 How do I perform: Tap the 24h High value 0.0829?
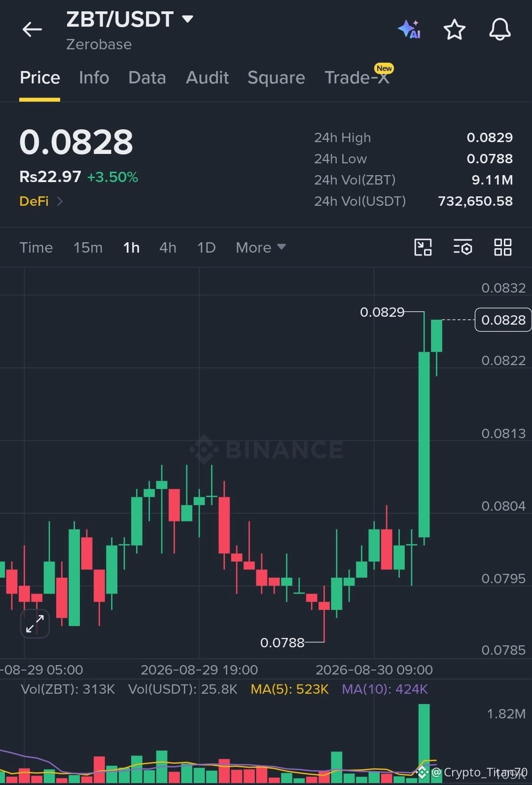490,137
